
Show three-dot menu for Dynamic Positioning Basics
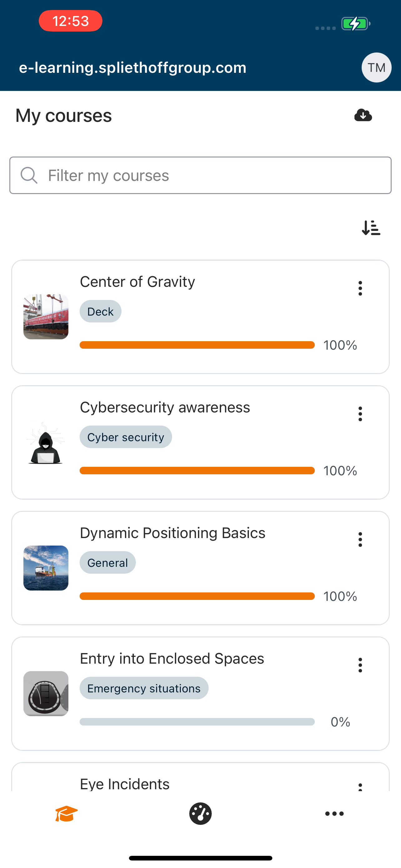click(x=360, y=540)
